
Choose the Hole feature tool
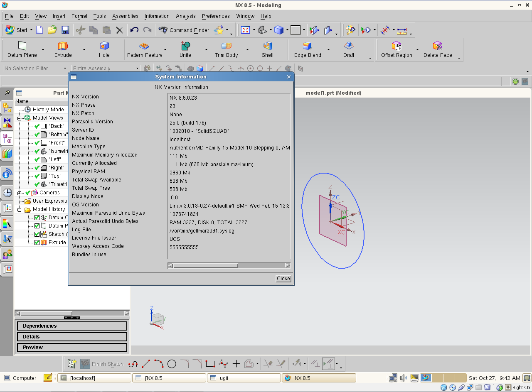coord(104,46)
